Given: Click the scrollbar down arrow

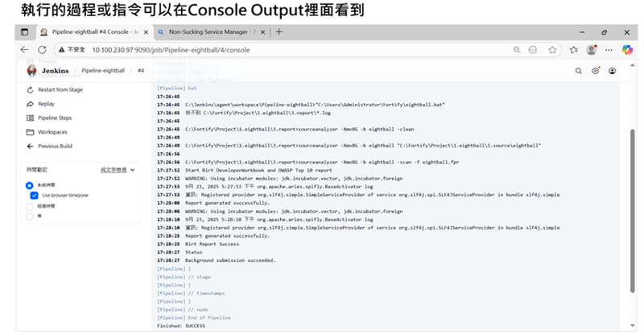Looking at the screenshot, I should [x=633, y=326].
